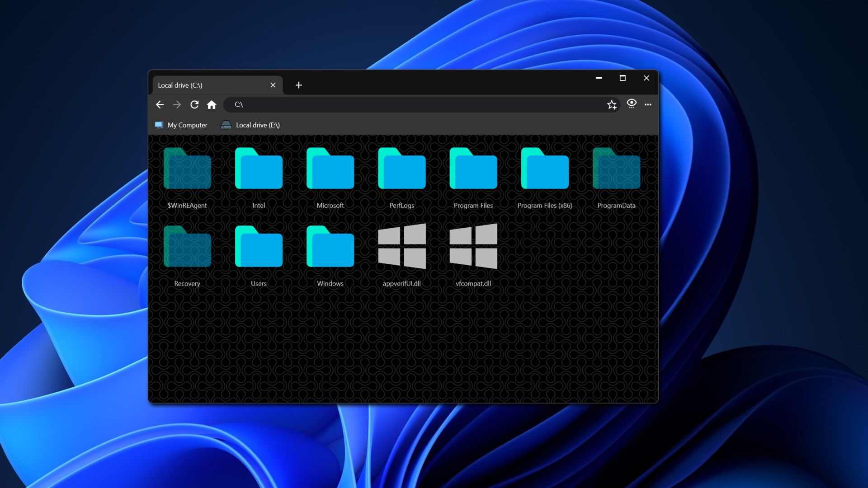This screenshot has width=868, height=488.
Task: Select the Program Files folder
Action: click(x=473, y=169)
